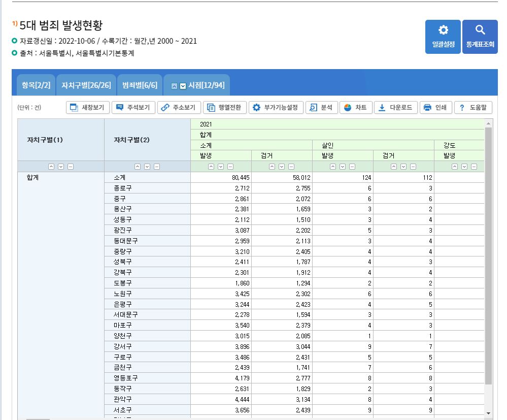This screenshot has height=420, width=507.
Task: Select the 종로구 row label
Action: click(122, 188)
